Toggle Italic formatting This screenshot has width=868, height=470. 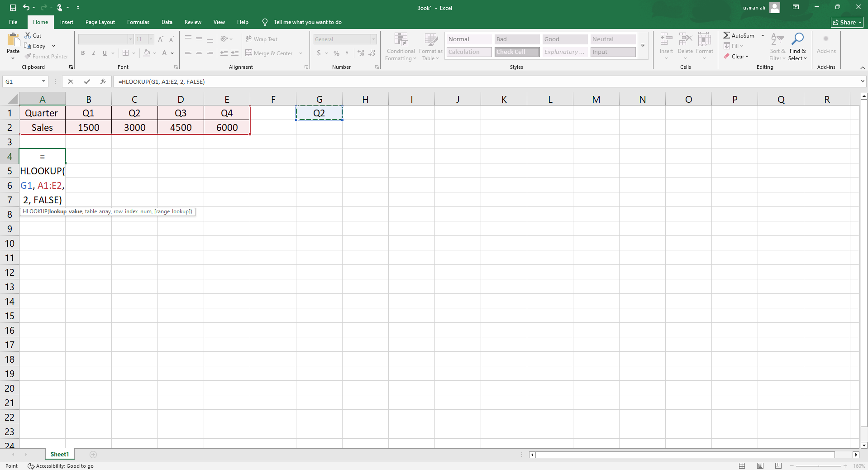(94, 53)
